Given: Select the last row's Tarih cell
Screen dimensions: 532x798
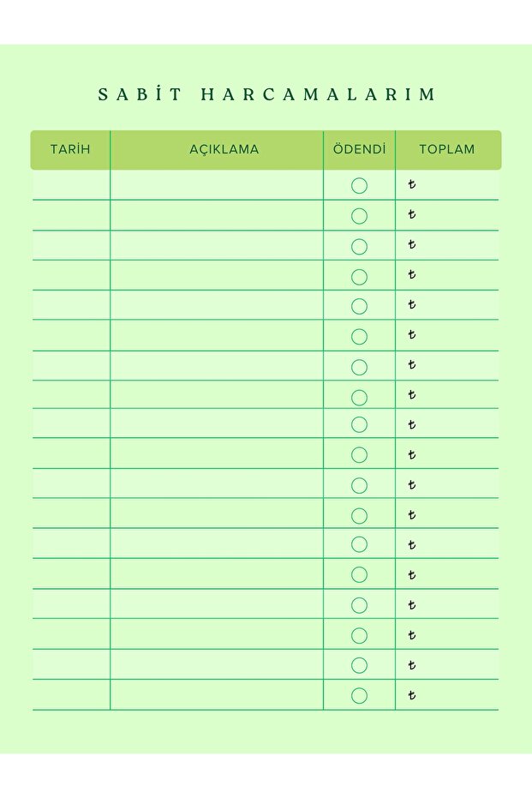Looking at the screenshot, I should coord(71,695).
